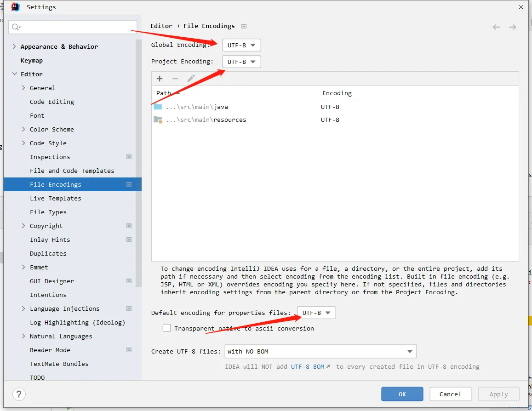
Task: Open the Create UTF-8 files dropdown
Action: pyautogui.click(x=320, y=351)
